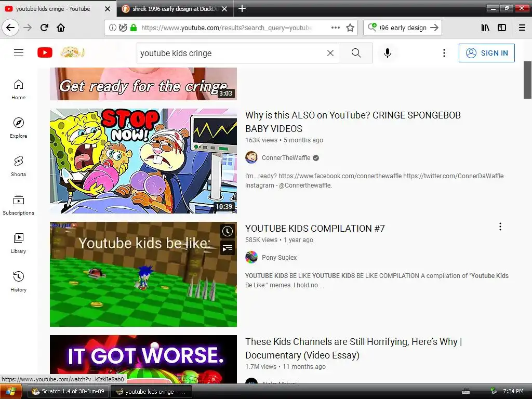
Task: Add compilation video to queue
Action: tap(228, 248)
